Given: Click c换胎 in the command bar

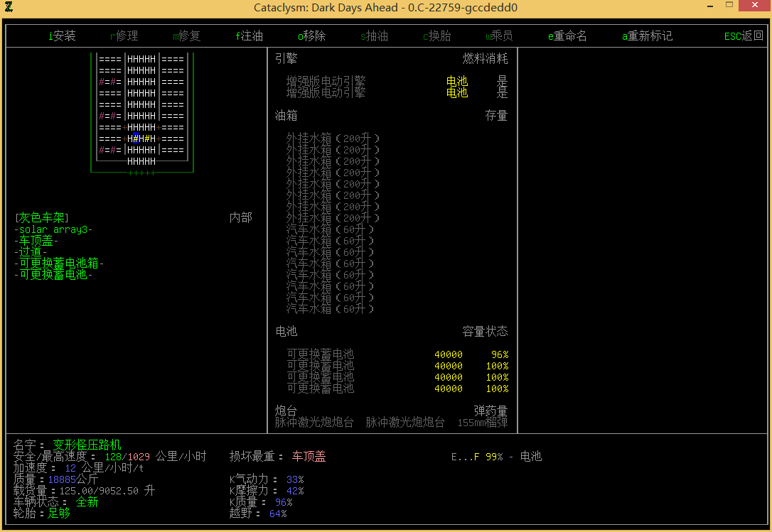Looking at the screenshot, I should [x=436, y=36].
